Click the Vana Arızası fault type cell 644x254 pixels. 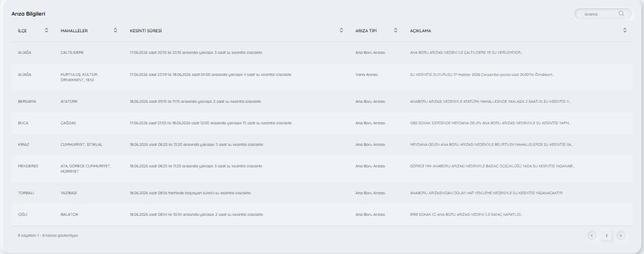pos(367,75)
